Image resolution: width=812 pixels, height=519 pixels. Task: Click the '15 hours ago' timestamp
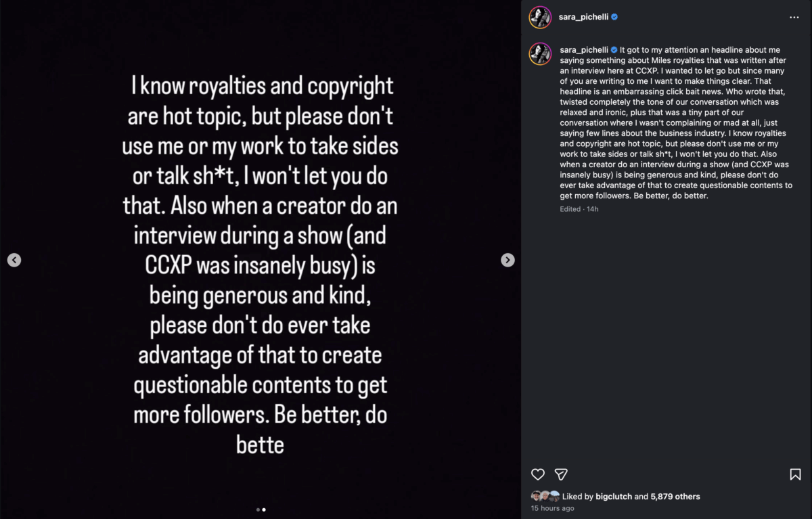tap(552, 508)
